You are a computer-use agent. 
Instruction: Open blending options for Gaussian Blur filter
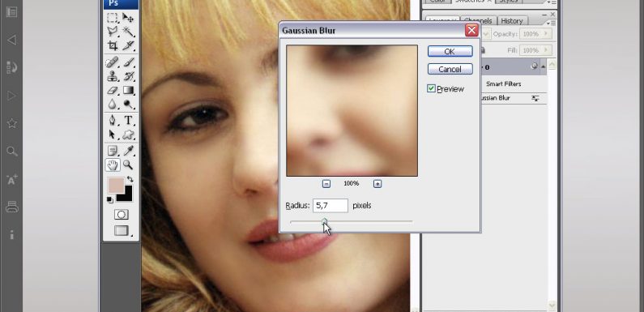pos(535,98)
